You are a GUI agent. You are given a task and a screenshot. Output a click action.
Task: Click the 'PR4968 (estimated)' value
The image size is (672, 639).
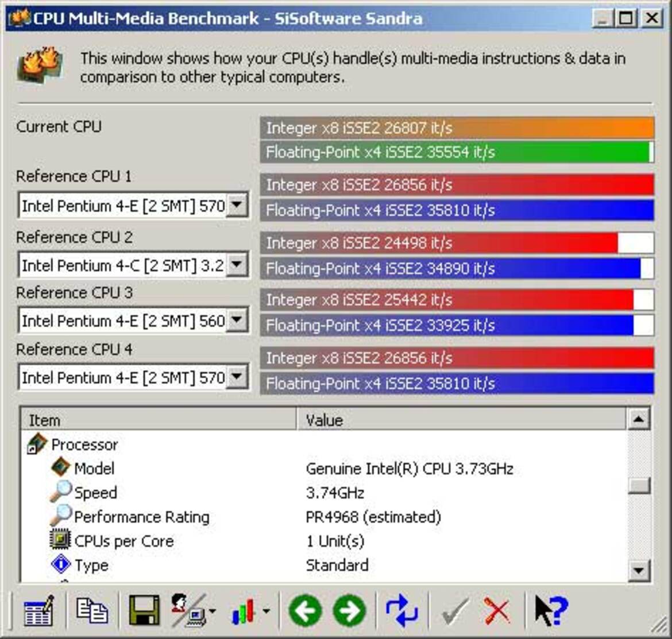[373, 517]
